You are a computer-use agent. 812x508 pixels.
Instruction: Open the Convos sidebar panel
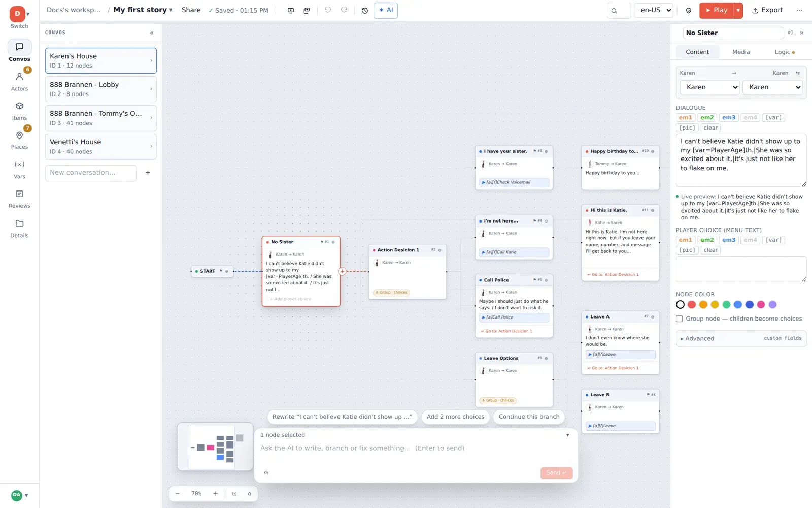point(19,51)
